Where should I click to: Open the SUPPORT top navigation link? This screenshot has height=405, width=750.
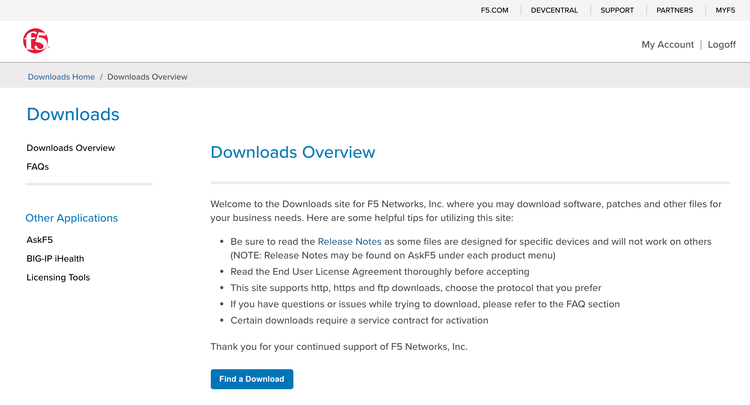pos(617,10)
